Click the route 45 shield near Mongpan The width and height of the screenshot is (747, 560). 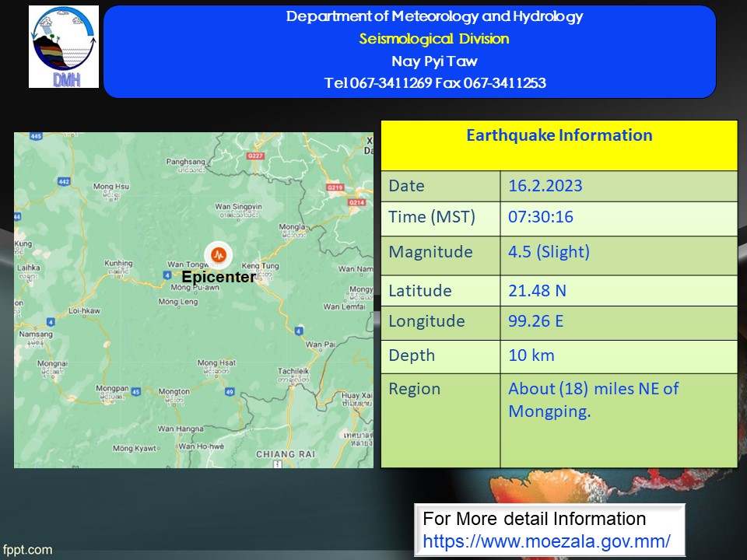click(136, 392)
